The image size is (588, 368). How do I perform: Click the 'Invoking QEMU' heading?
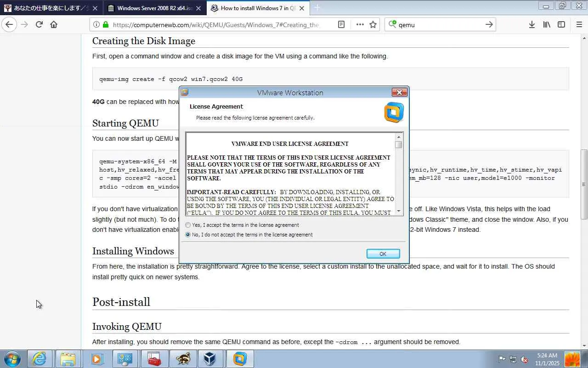click(x=127, y=327)
